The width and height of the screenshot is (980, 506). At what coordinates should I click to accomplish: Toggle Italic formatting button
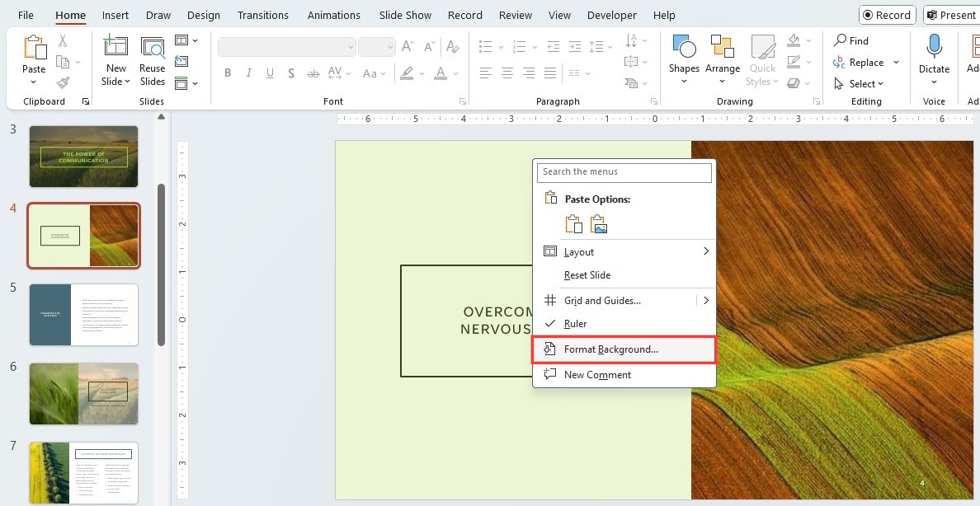click(249, 73)
